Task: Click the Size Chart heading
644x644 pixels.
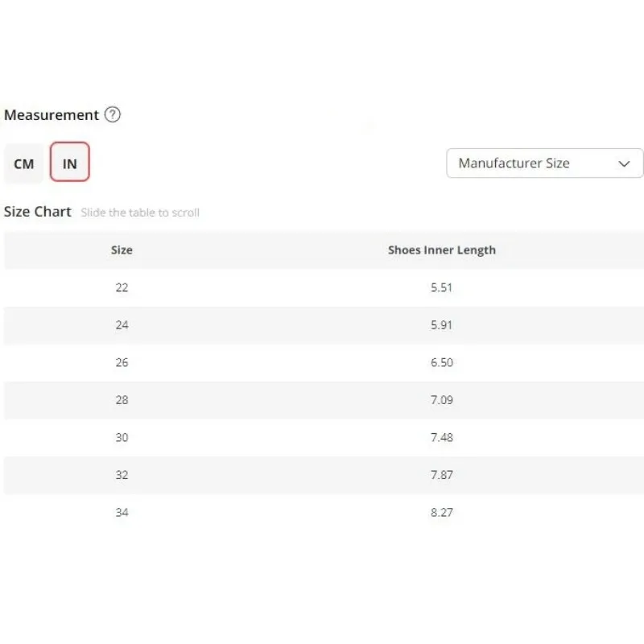Action: point(37,212)
